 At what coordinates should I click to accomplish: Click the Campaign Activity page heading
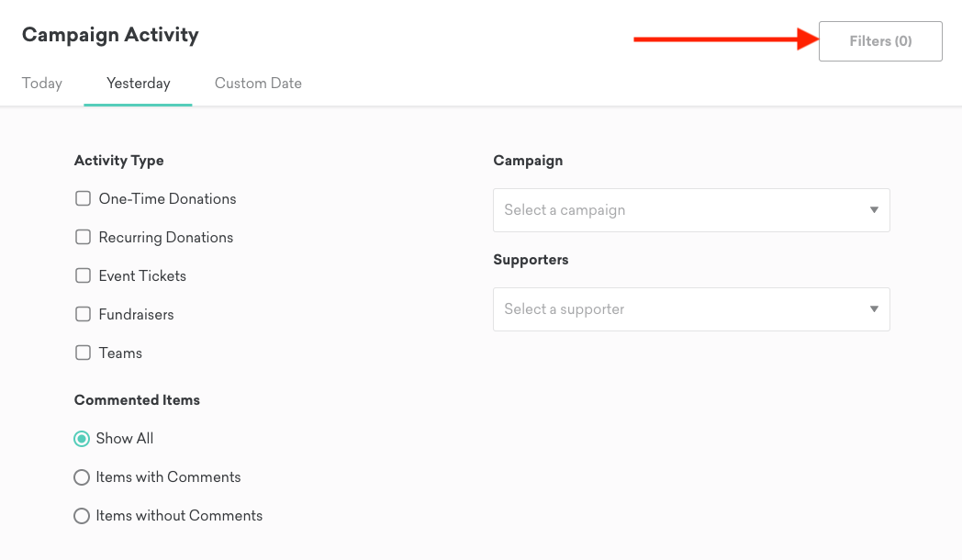(110, 35)
